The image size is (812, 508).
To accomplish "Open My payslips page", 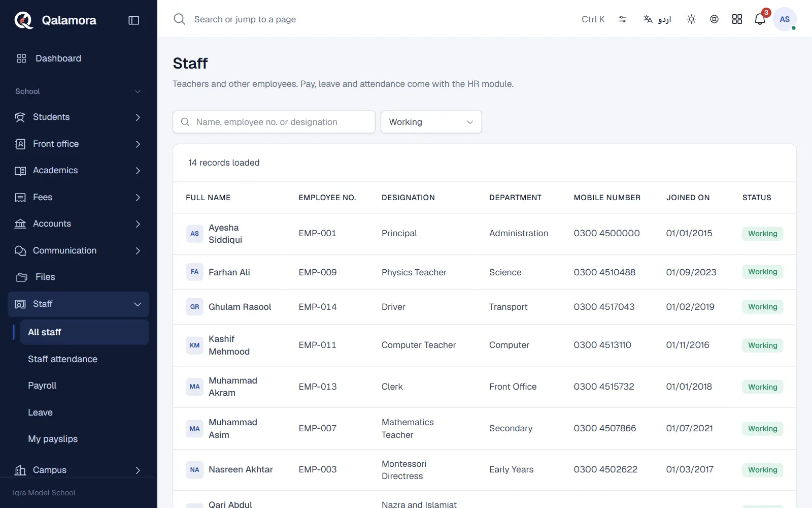I will click(x=84, y=439).
